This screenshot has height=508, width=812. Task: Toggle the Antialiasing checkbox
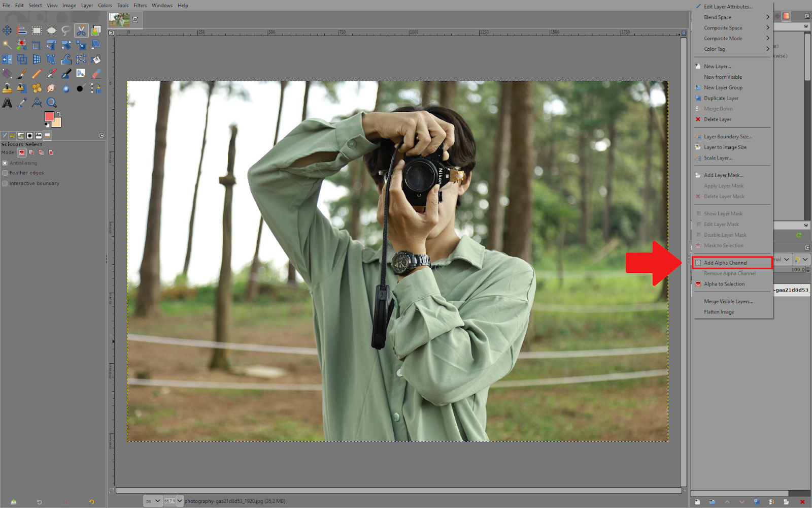pyautogui.click(x=5, y=163)
